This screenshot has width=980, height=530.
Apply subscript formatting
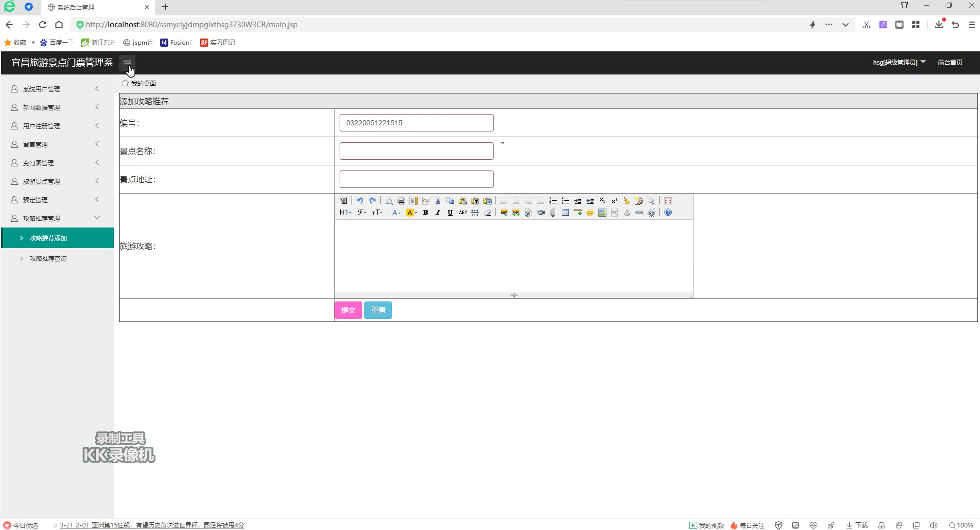click(602, 201)
